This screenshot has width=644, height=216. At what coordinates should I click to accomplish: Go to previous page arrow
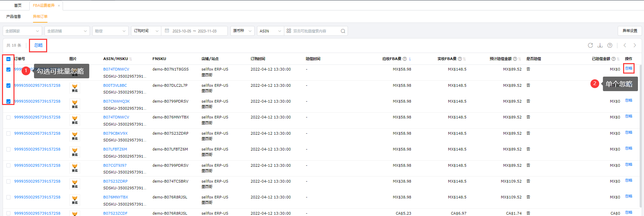(625, 45)
